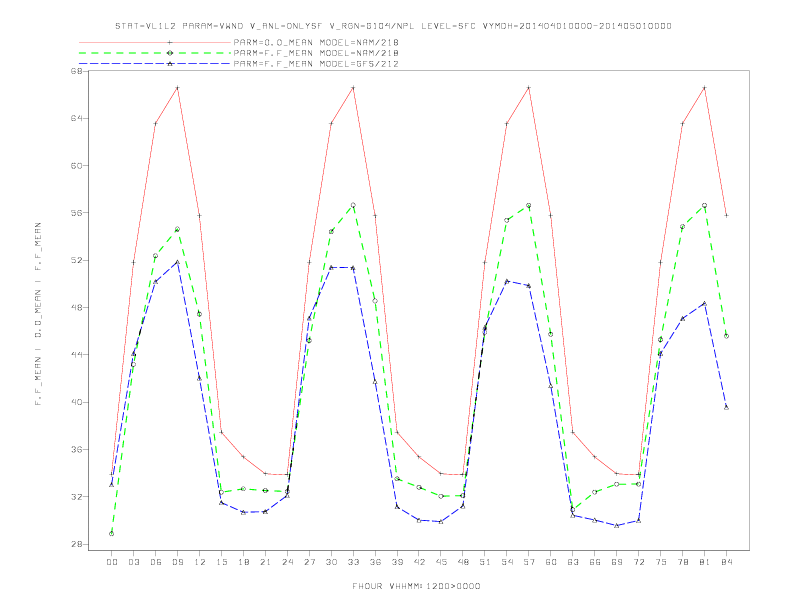The height and width of the screenshot is (612, 792).
Task: Click x-axis tick label 51
Action: coord(485,562)
